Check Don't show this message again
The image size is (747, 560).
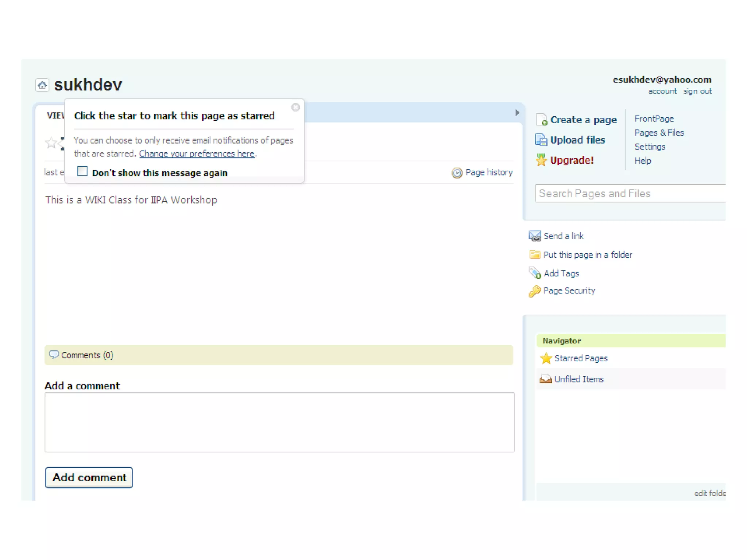pyautogui.click(x=83, y=171)
